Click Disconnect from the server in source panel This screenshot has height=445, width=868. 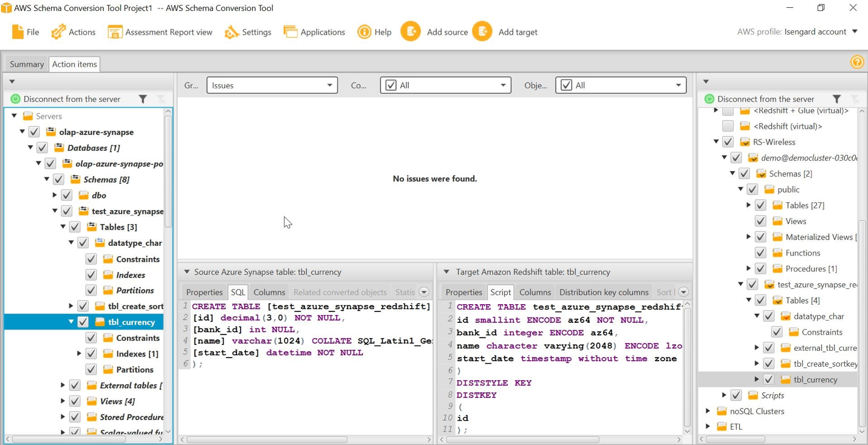(72, 99)
